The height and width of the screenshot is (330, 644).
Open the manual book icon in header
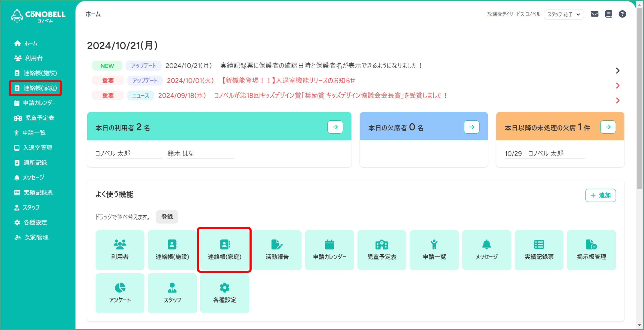pos(608,14)
